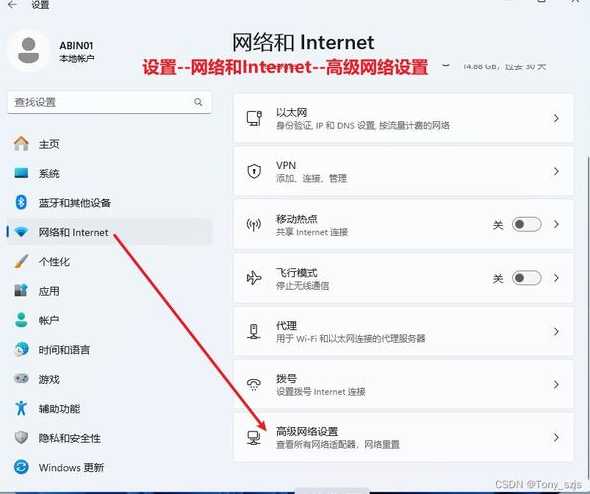Image resolution: width=590 pixels, height=494 pixels.
Task: Click the 应用 apps icon
Action: point(21,290)
